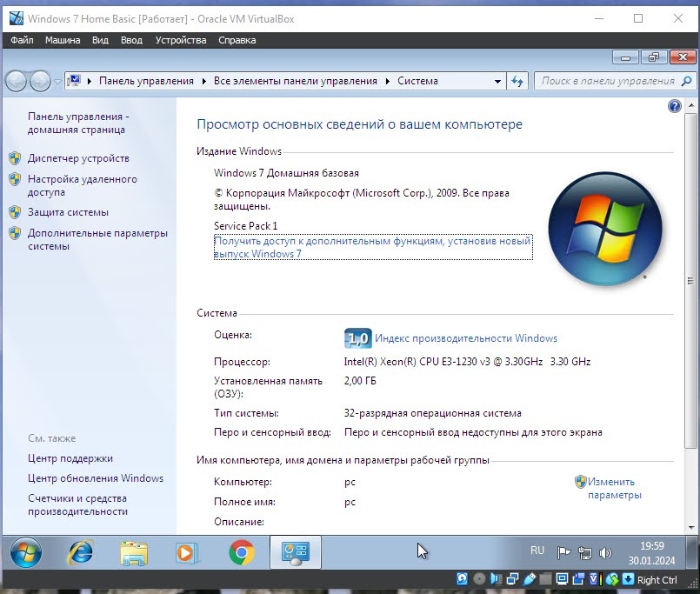
Task: Click the VirtualBox display settings indicator
Action: [562, 579]
